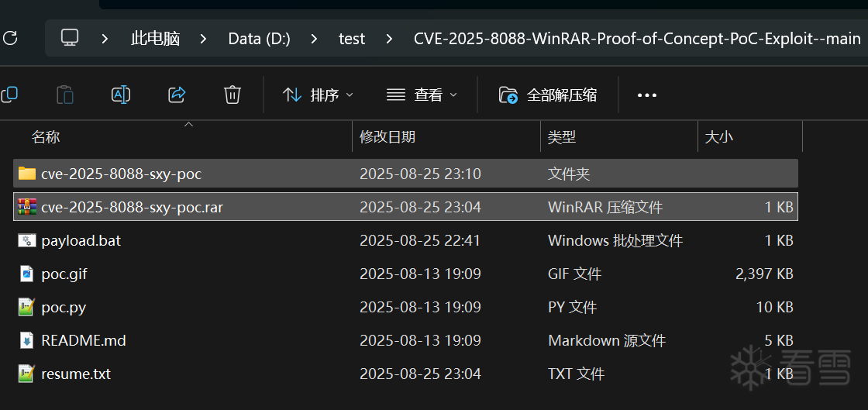Select the resume.txt file name
The image size is (868, 410).
click(x=76, y=374)
